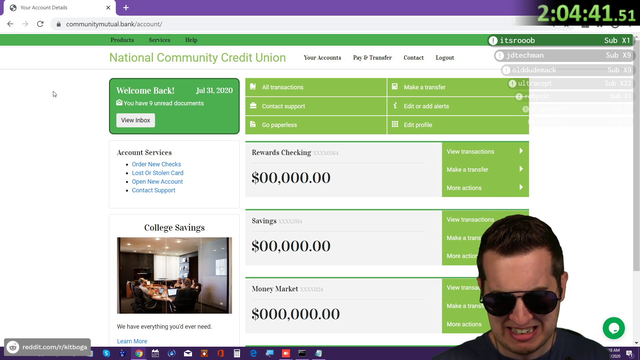Viewport: 640px width, 360px height.
Task: Click the College Savings meeting photo
Action: coord(174,276)
